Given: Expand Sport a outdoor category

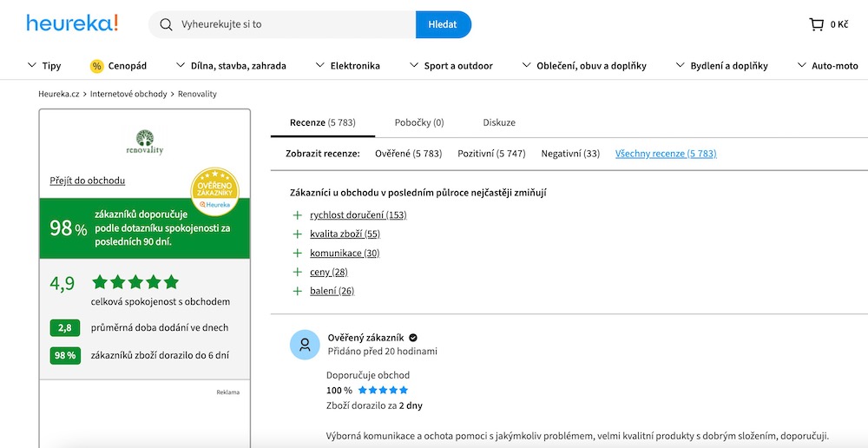Looking at the screenshot, I should 450,66.
